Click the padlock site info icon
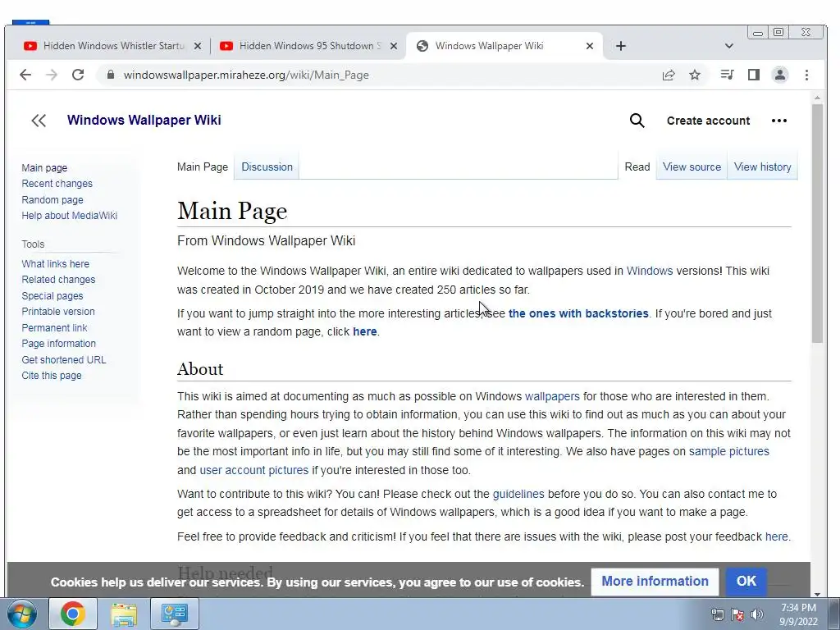 click(111, 75)
